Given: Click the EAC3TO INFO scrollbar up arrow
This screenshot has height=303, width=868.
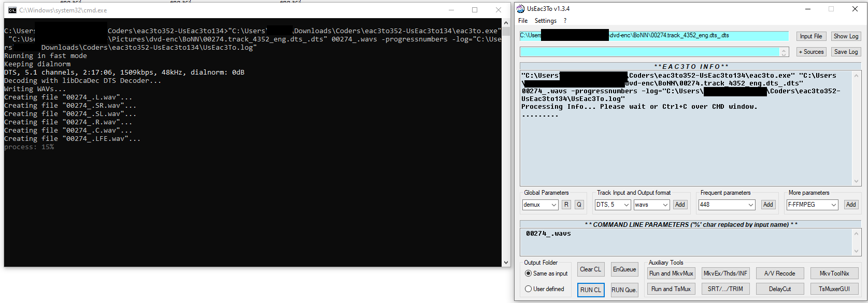Looking at the screenshot, I should tap(856, 76).
